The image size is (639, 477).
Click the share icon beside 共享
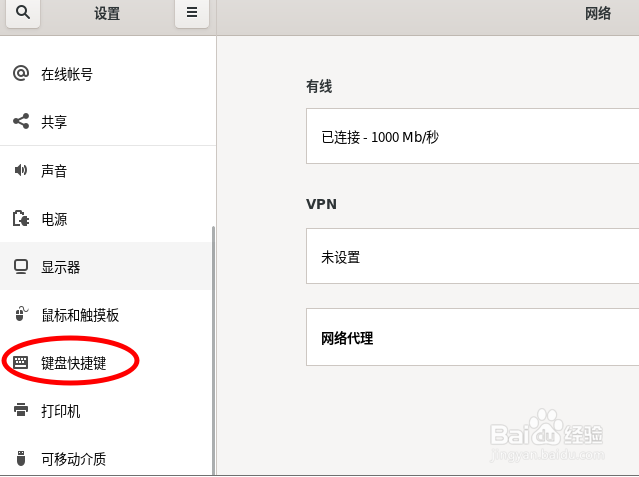click(21, 121)
